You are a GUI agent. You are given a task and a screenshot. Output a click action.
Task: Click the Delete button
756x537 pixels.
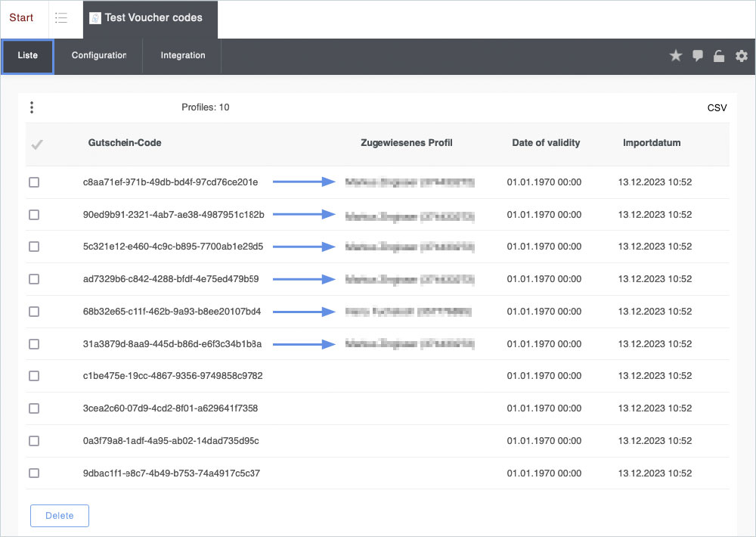click(x=59, y=515)
